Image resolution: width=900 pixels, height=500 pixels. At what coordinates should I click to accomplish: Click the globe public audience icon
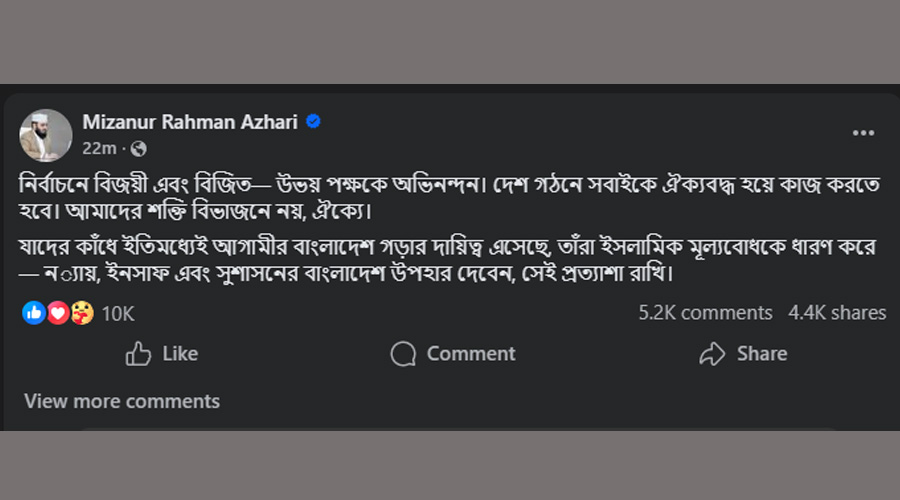(x=139, y=149)
